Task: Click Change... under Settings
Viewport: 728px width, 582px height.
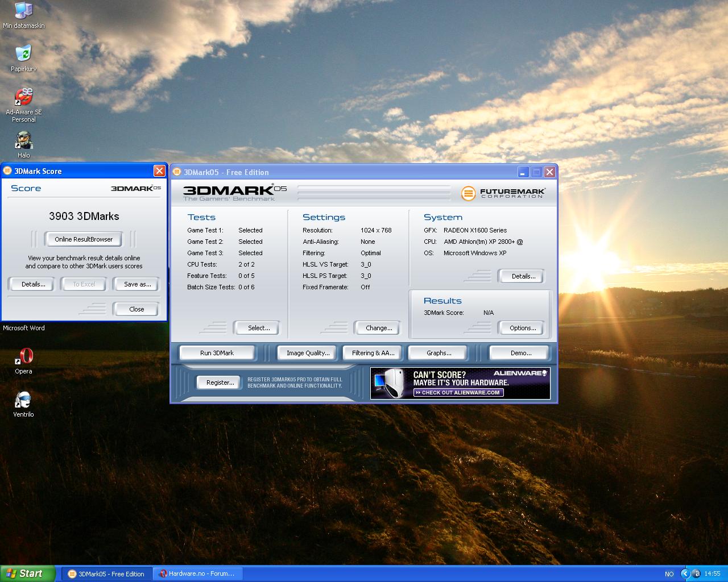Action: point(379,328)
